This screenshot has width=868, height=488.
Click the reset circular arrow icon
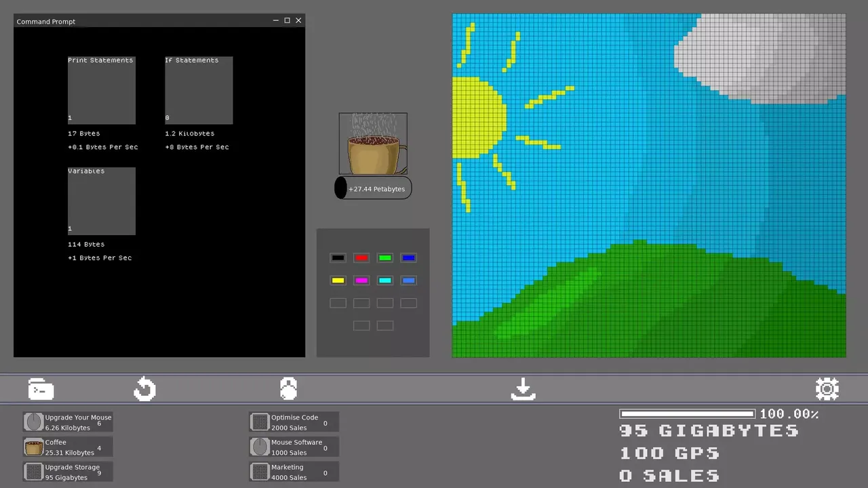coord(144,389)
